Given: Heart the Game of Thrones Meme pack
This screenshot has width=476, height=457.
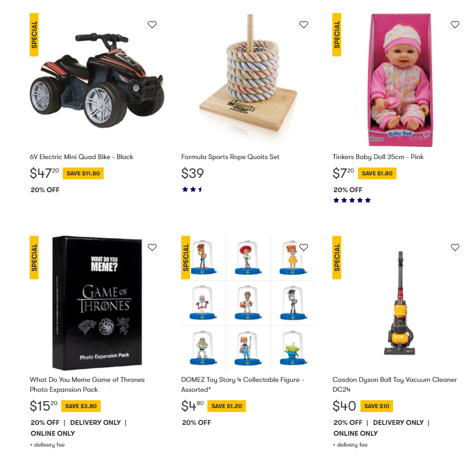Looking at the screenshot, I should point(152,247).
